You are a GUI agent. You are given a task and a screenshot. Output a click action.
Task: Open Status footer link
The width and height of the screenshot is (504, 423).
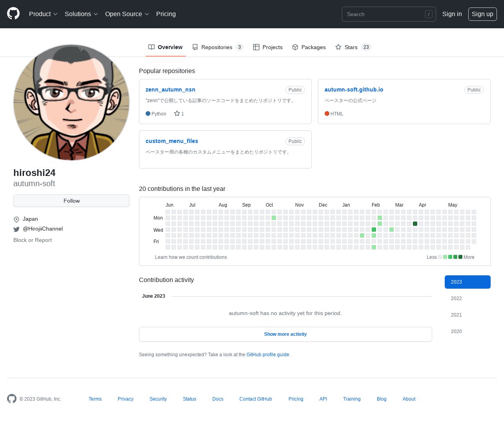pyautogui.click(x=190, y=399)
